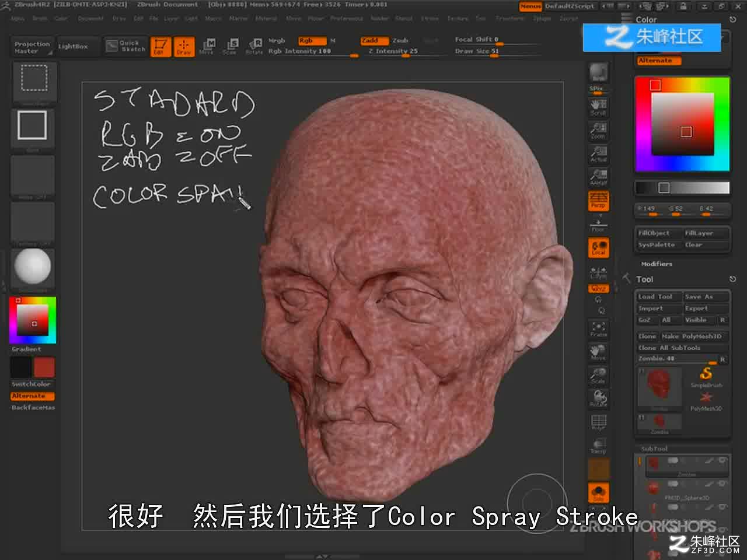Viewport: 747px width, 560px height.
Task: Toggle the Zsub button
Action: (400, 41)
